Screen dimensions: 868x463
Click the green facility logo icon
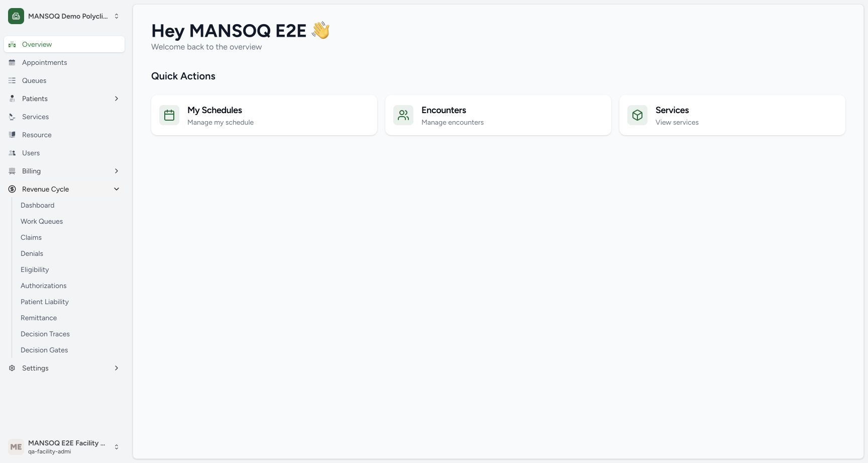coord(16,16)
